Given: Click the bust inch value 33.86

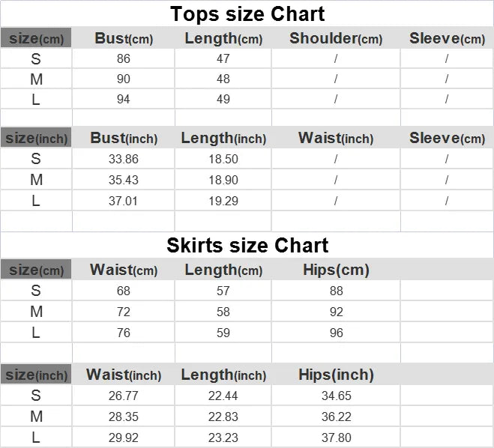Looking at the screenshot, I should point(124,159).
